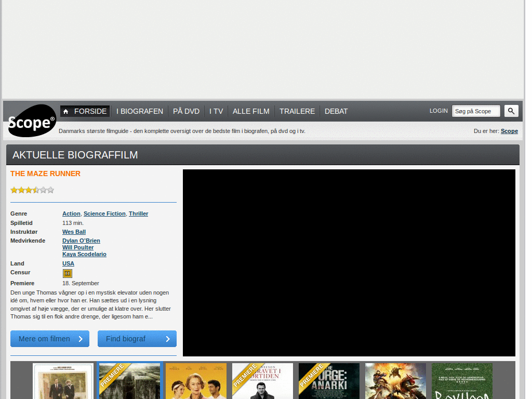
Task: Focus the Søg på Scope search field
Action: tap(476, 111)
